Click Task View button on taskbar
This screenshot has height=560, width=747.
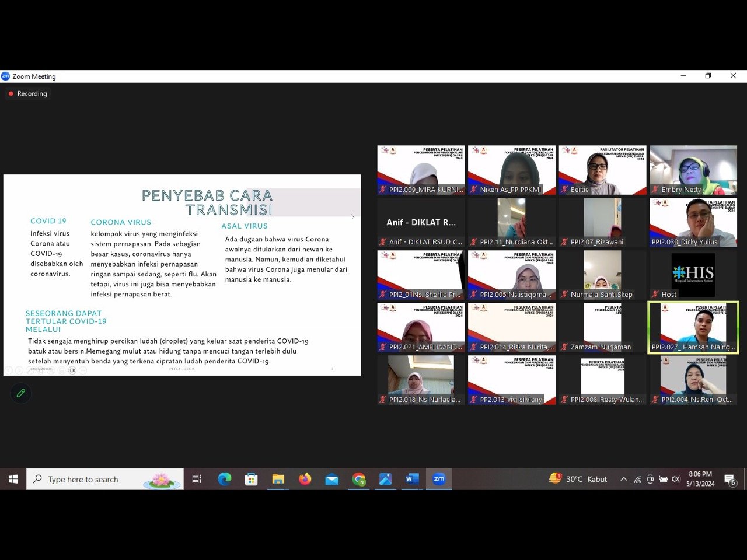coord(197,479)
